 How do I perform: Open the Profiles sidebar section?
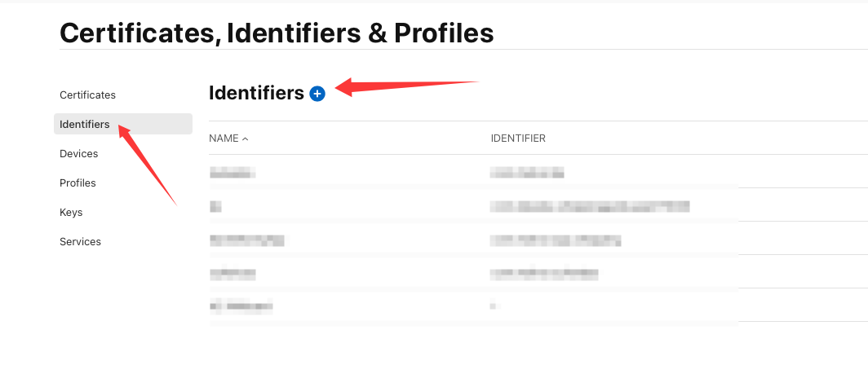tap(77, 183)
